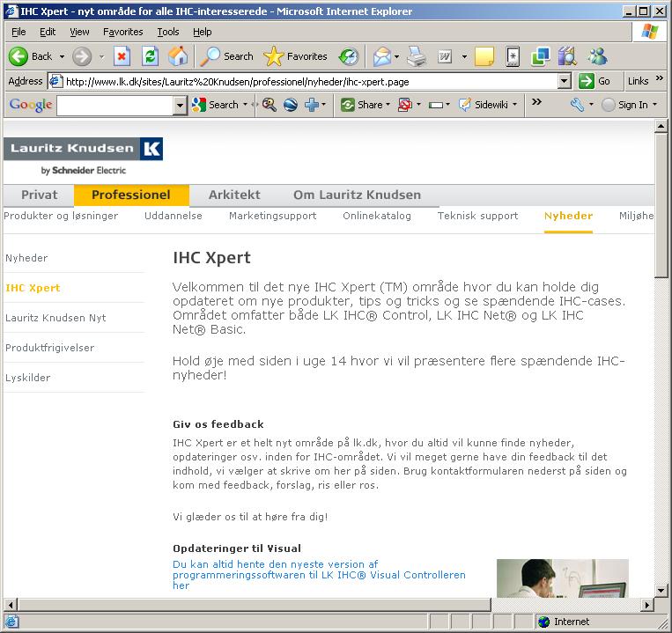Screen dimensions: 672x633
Task: Expand the Links bar chevron
Action: click(660, 78)
